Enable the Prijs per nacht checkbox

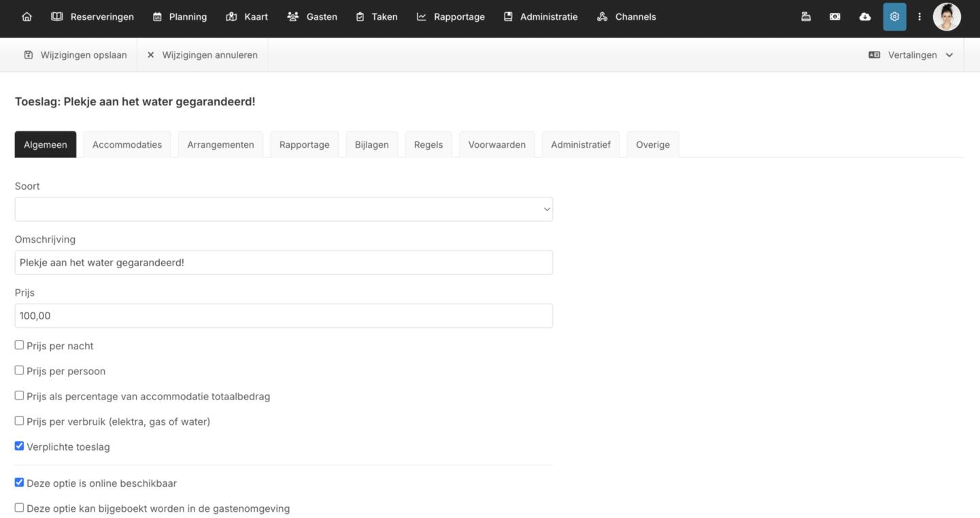(x=19, y=345)
